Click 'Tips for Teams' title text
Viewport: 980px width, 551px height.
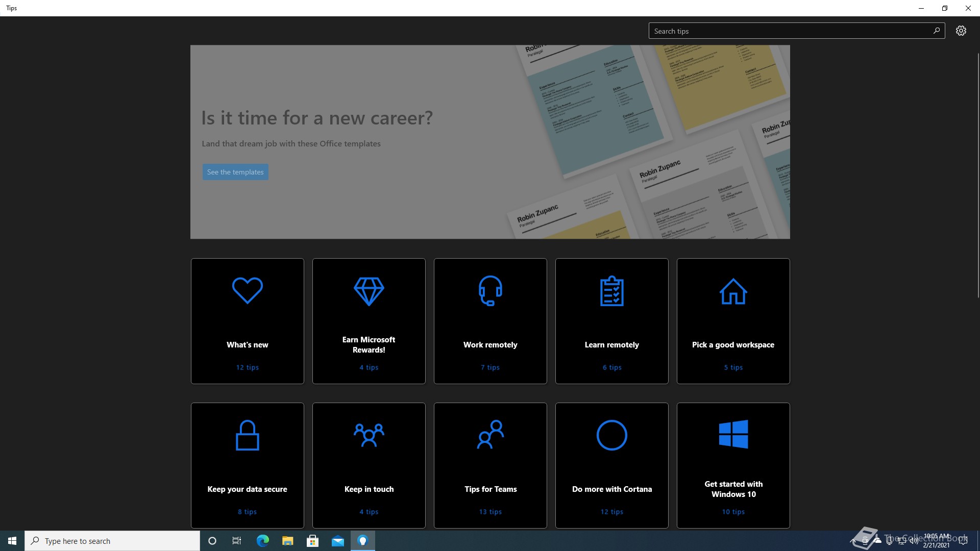tap(491, 489)
